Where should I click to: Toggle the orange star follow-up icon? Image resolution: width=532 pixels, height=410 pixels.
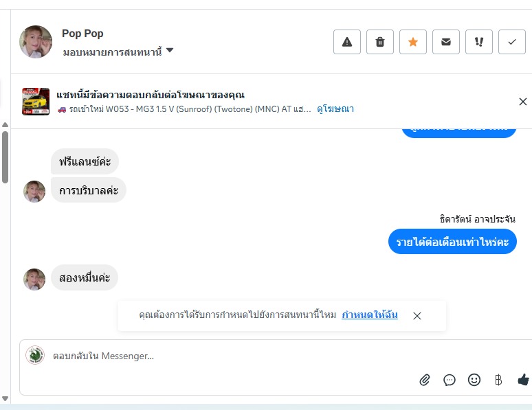[x=413, y=42]
